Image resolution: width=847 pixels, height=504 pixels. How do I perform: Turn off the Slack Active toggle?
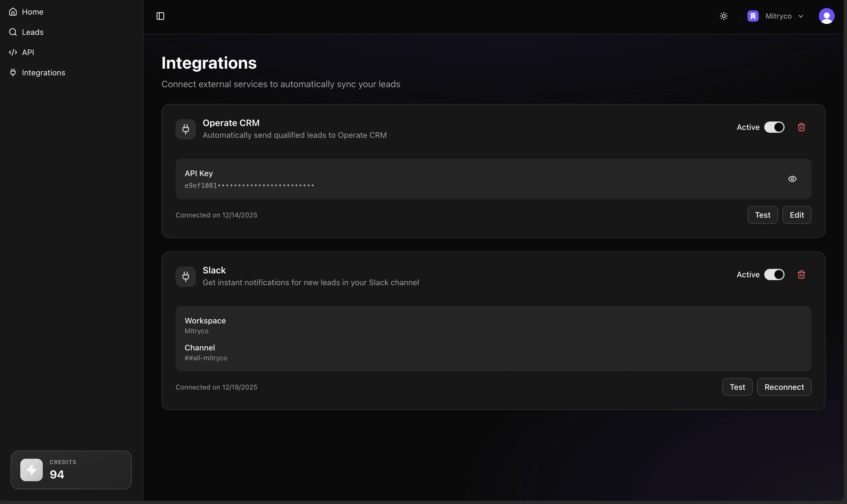[774, 274]
